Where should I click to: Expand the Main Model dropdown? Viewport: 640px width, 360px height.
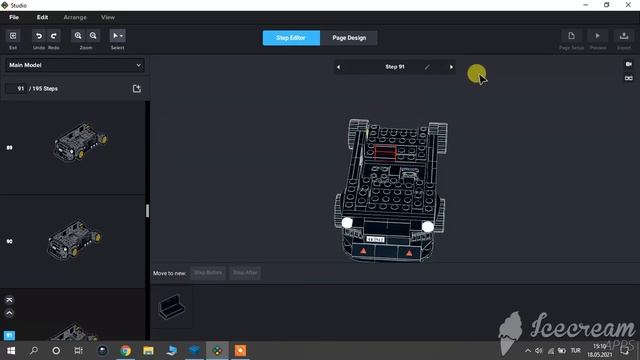[x=75, y=65]
